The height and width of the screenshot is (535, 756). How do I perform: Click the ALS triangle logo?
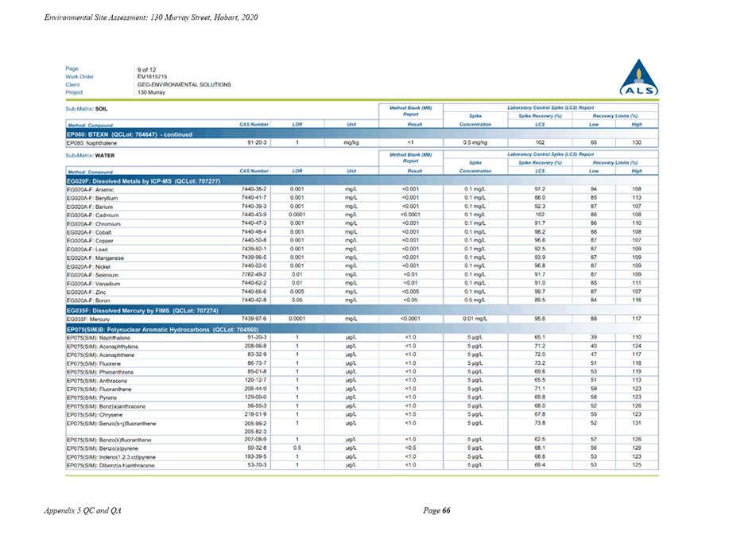tap(639, 77)
